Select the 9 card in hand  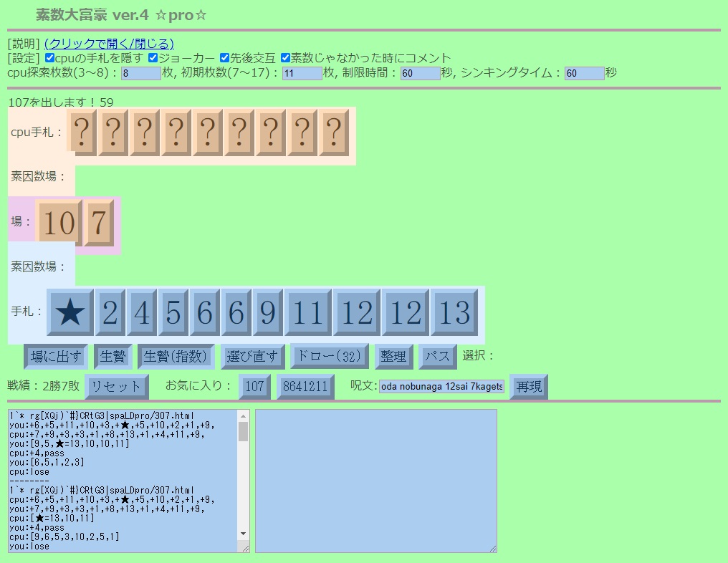pyautogui.click(x=268, y=312)
